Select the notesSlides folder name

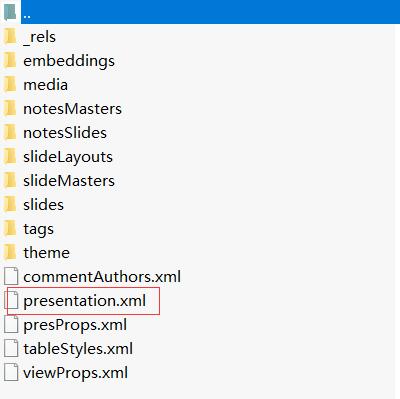65,133
